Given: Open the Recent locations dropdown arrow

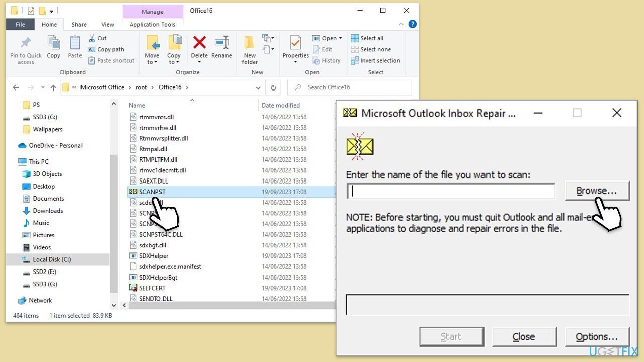Looking at the screenshot, I should [43, 87].
